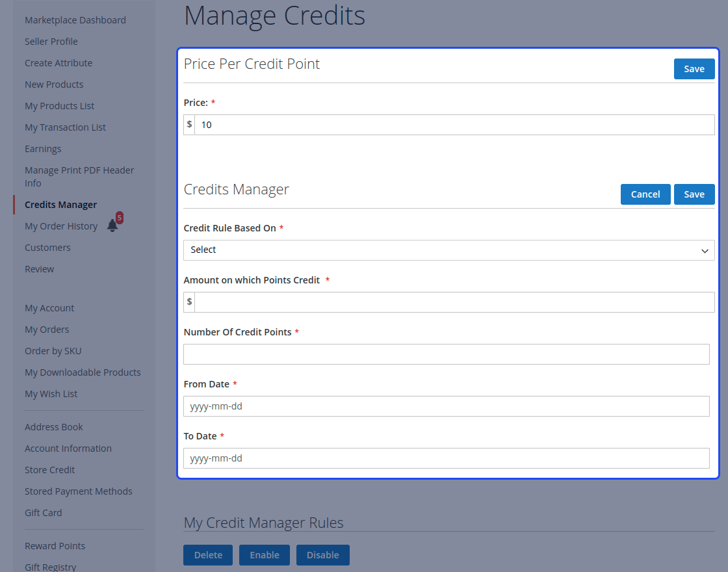Screen dimensions: 728x572
Task: Go to Customers page
Action: click(47, 248)
